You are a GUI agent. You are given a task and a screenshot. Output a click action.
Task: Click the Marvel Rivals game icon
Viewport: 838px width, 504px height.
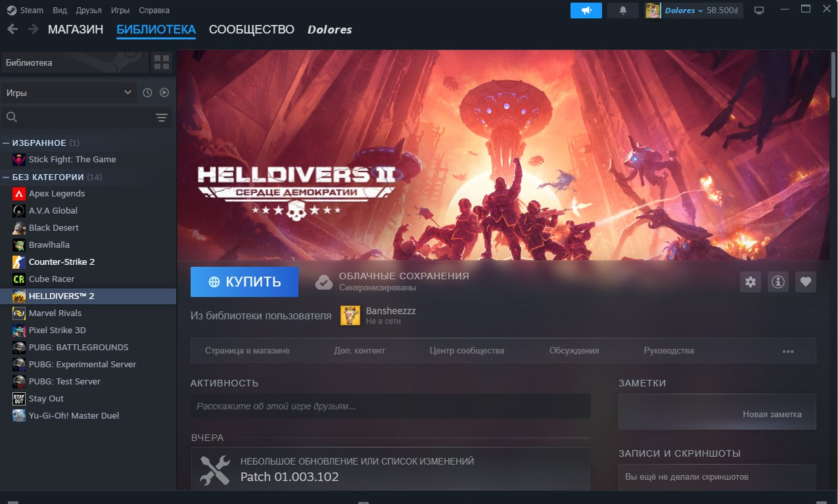pos(19,313)
